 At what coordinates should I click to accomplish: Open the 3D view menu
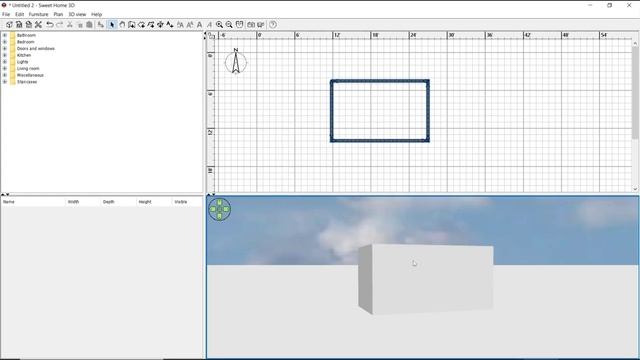click(77, 14)
